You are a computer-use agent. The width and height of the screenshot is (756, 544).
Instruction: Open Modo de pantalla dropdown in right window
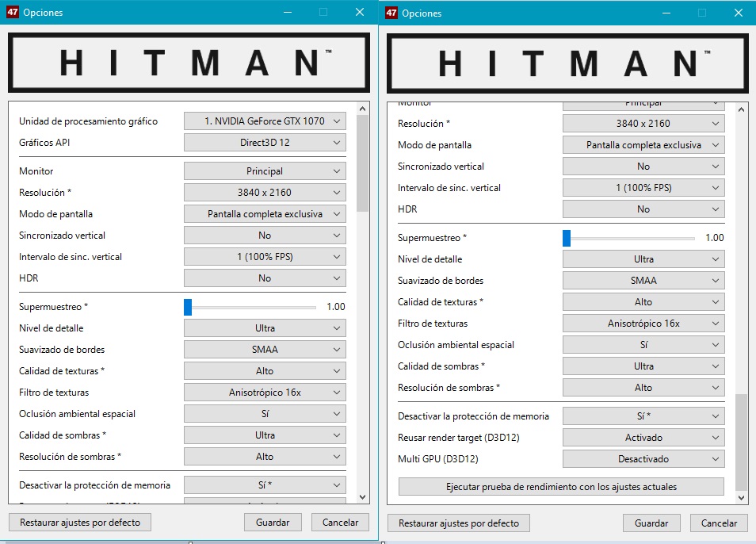643,144
